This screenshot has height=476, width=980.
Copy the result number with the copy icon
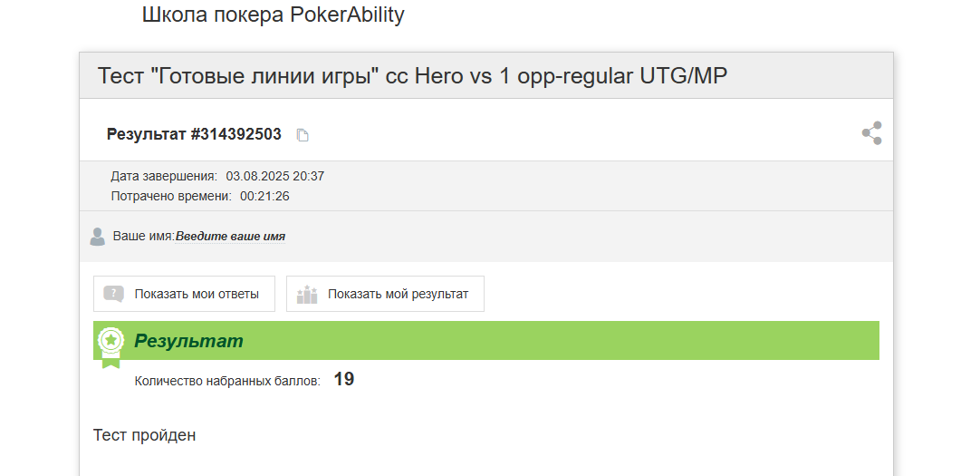click(303, 135)
